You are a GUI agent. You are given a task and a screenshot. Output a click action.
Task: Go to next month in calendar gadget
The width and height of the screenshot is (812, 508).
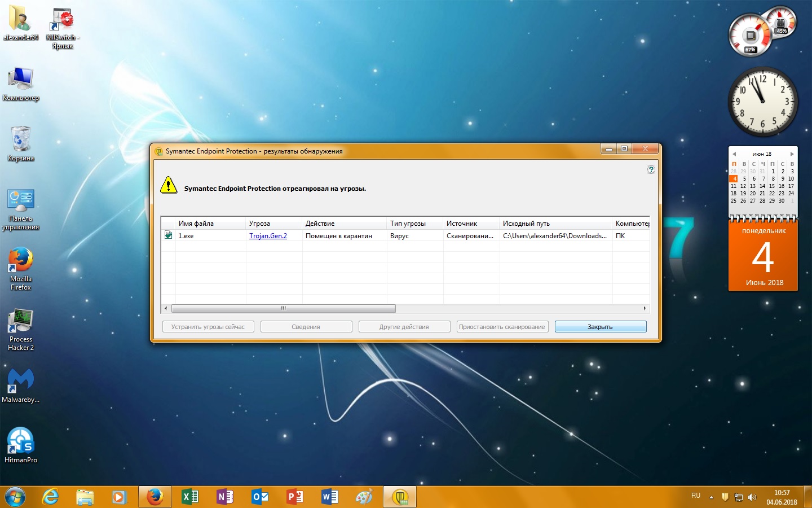point(792,154)
